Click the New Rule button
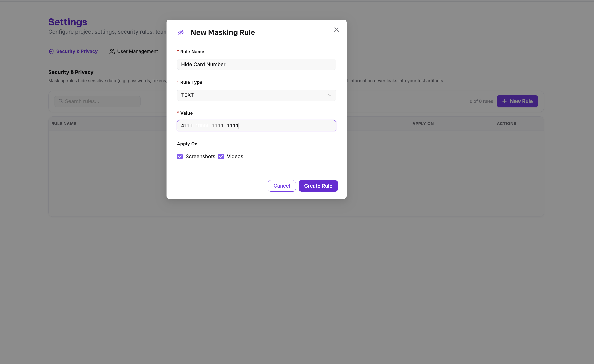The width and height of the screenshot is (594, 364). coord(517,101)
